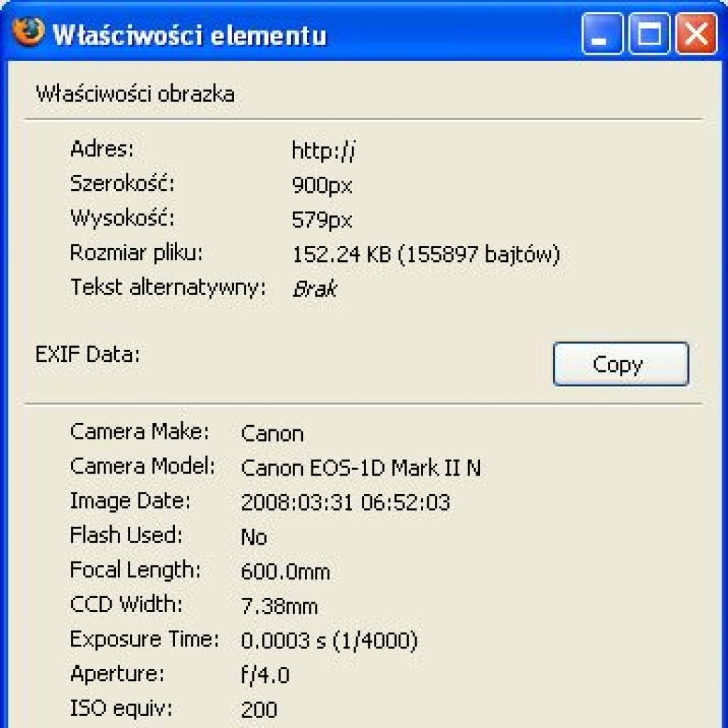
Task: Click the 'Exposure Time:' label
Action: (144, 639)
